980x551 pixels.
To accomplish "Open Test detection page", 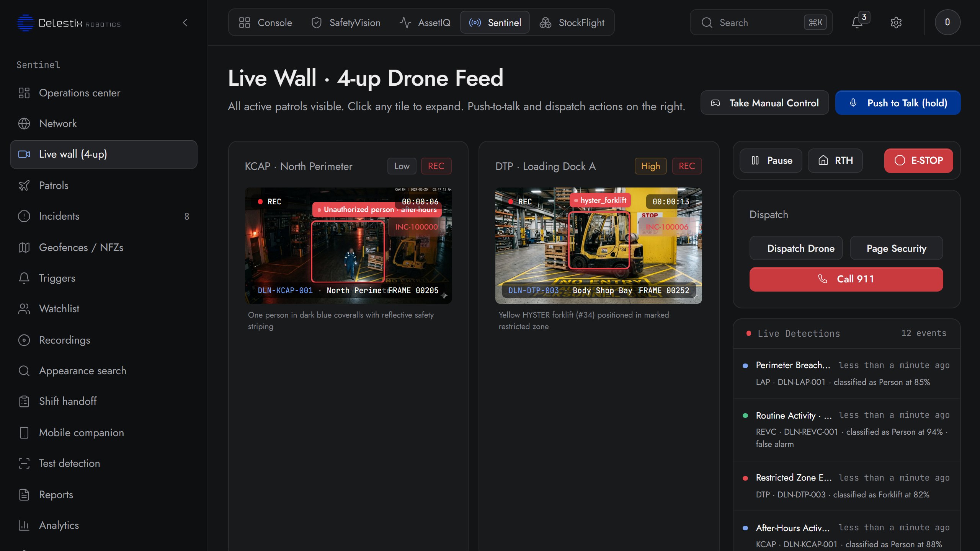I will click(x=103, y=463).
